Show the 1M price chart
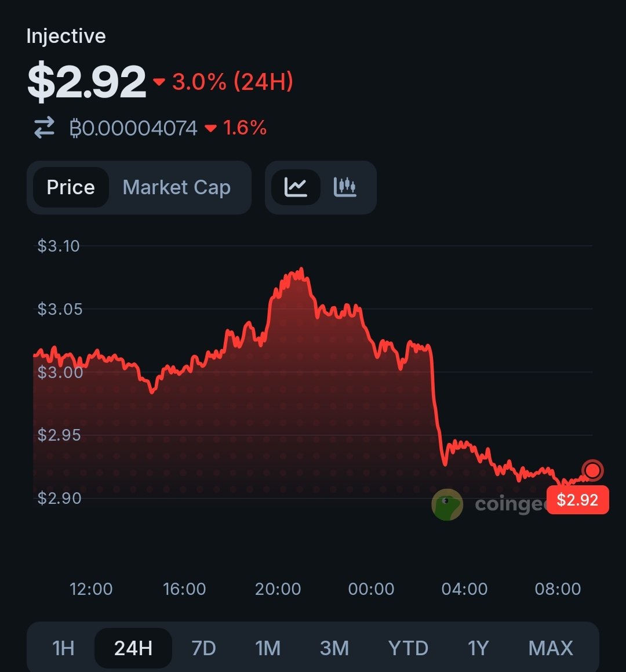This screenshot has height=672, width=626. tap(268, 648)
